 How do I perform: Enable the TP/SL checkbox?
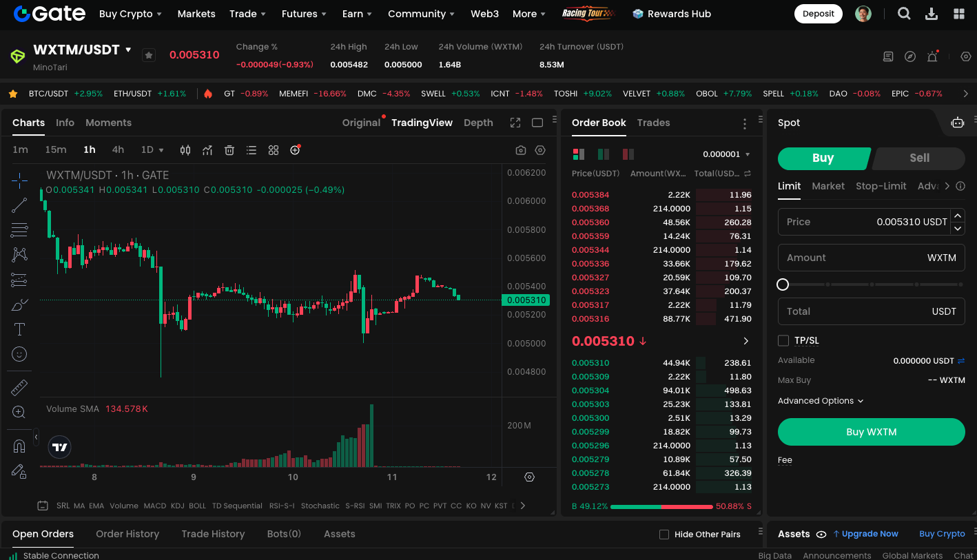click(783, 340)
